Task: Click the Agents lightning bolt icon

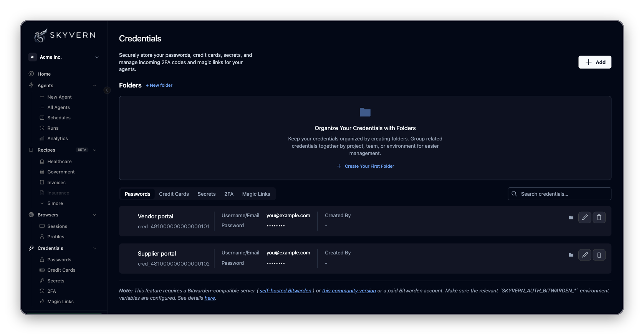Action: (31, 85)
